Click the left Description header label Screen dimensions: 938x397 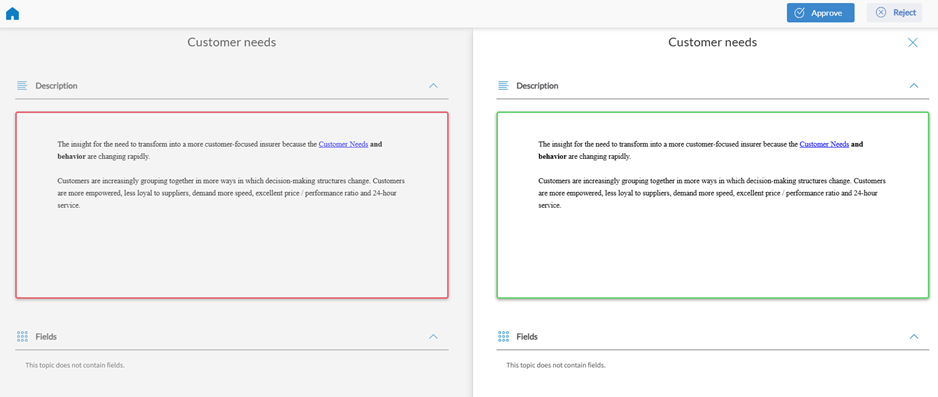pos(56,85)
